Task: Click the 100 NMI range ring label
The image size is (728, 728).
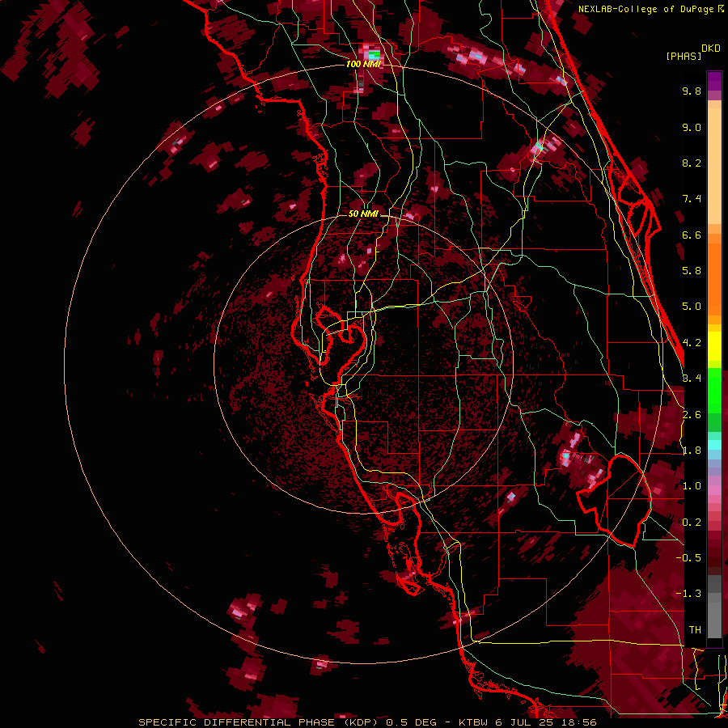Action: [x=363, y=64]
